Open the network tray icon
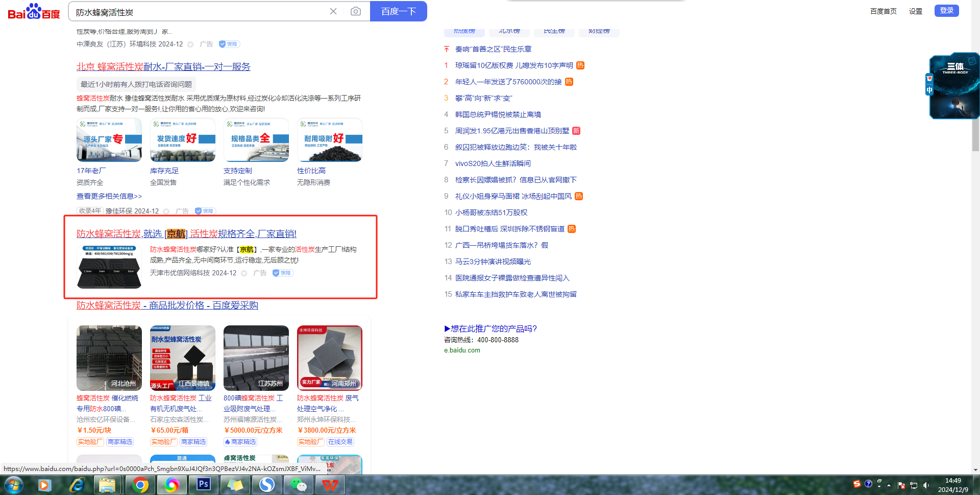This screenshot has height=495, width=980. (914, 485)
